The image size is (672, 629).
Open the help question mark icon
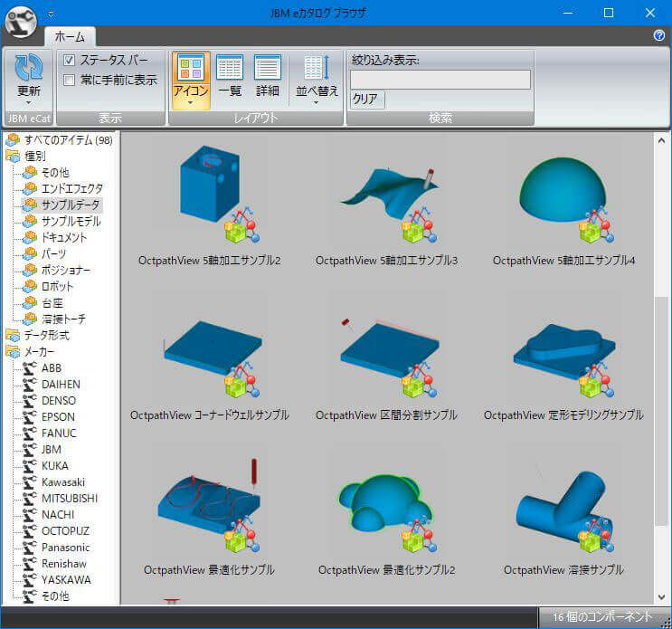point(659,35)
